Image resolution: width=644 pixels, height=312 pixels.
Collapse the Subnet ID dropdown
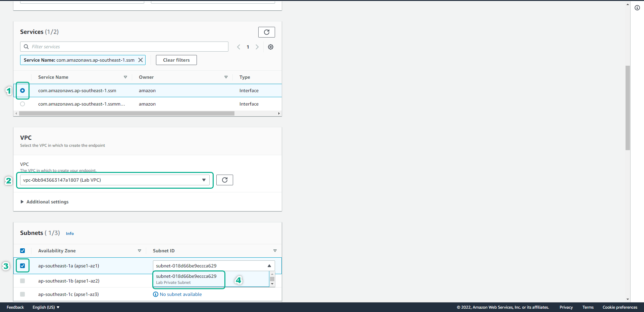point(269,266)
